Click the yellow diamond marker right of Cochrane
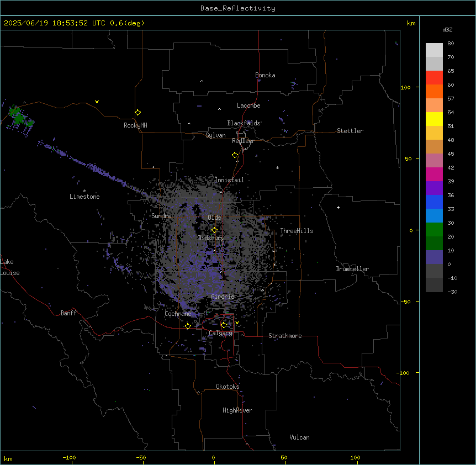Viewport: 476px width, 465px height. [188, 326]
